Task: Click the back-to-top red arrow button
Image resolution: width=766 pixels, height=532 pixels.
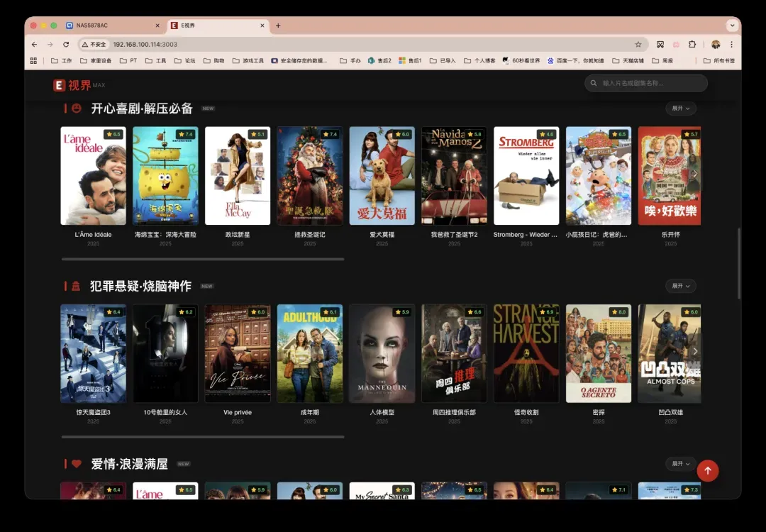Action: click(x=707, y=470)
